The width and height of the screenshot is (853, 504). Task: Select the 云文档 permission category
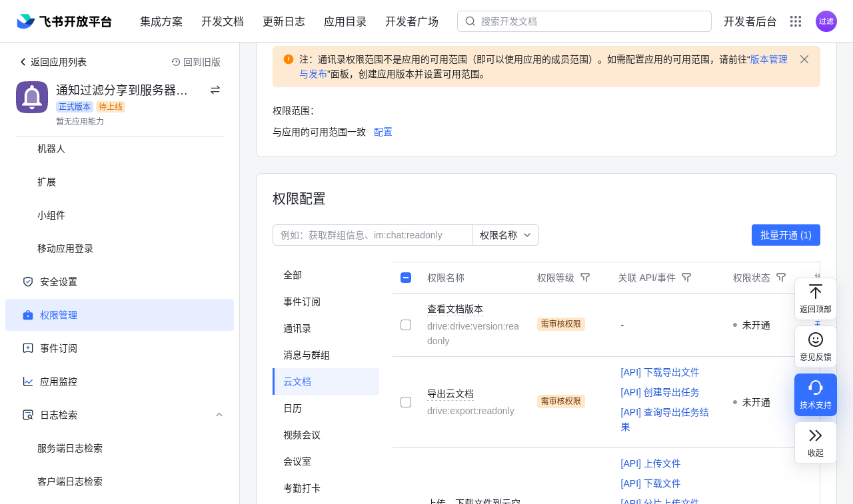pos(326,381)
